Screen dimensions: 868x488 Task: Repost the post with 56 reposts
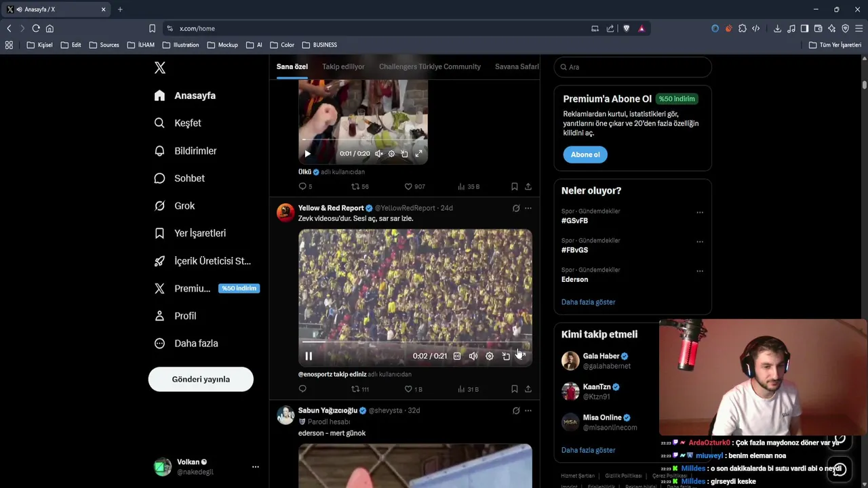pos(359,186)
